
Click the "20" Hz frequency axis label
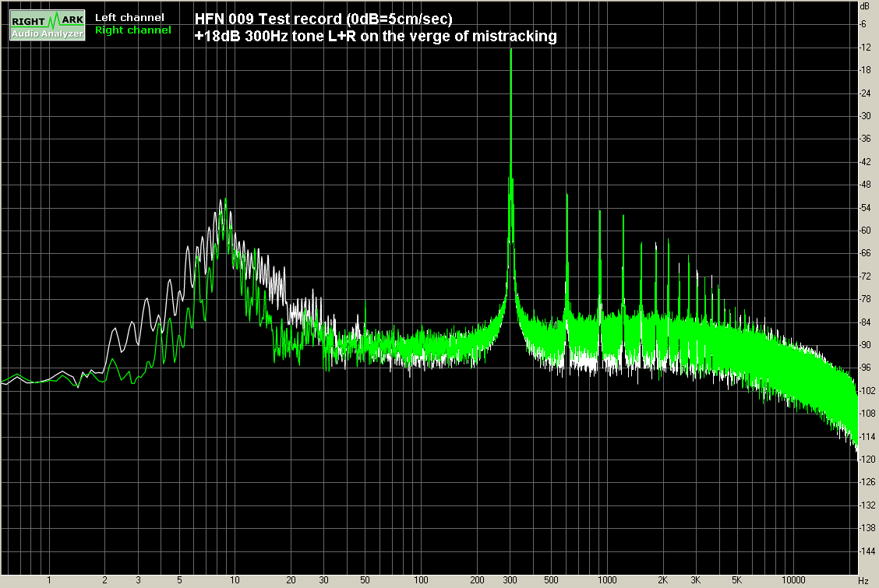click(291, 580)
